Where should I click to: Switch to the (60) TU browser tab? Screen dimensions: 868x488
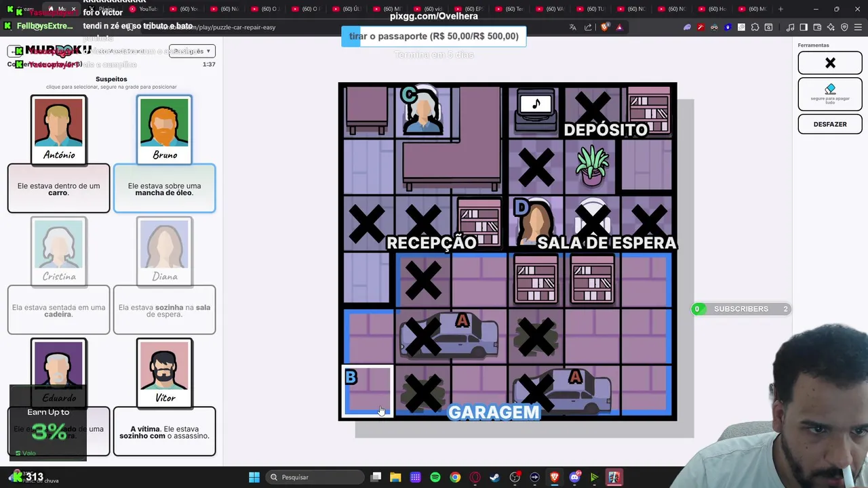click(x=591, y=9)
